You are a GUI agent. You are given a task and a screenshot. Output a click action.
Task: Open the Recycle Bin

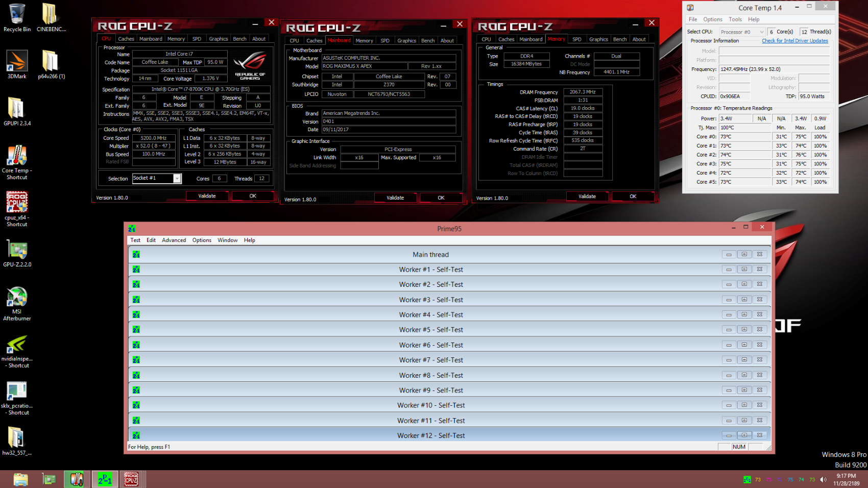(x=17, y=16)
